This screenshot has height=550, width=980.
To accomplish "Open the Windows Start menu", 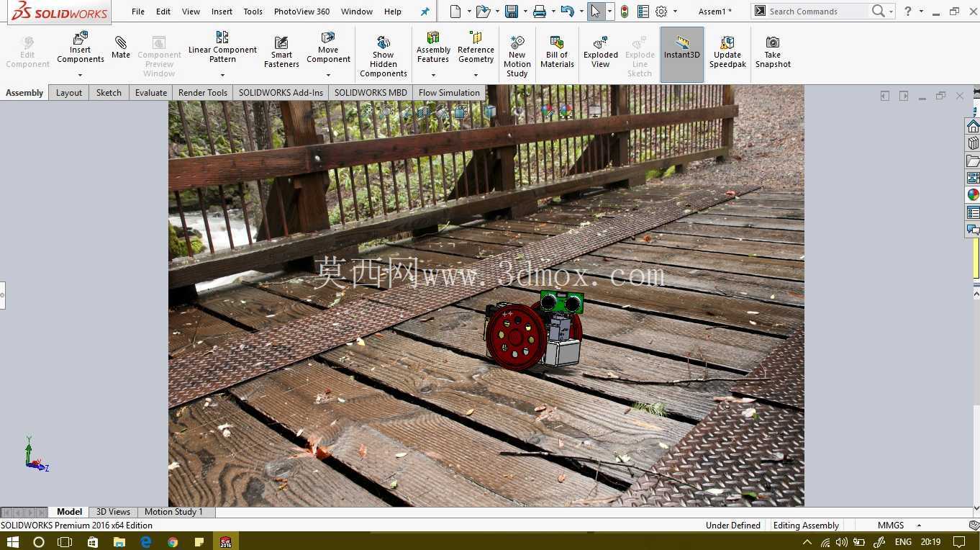I will [13, 541].
